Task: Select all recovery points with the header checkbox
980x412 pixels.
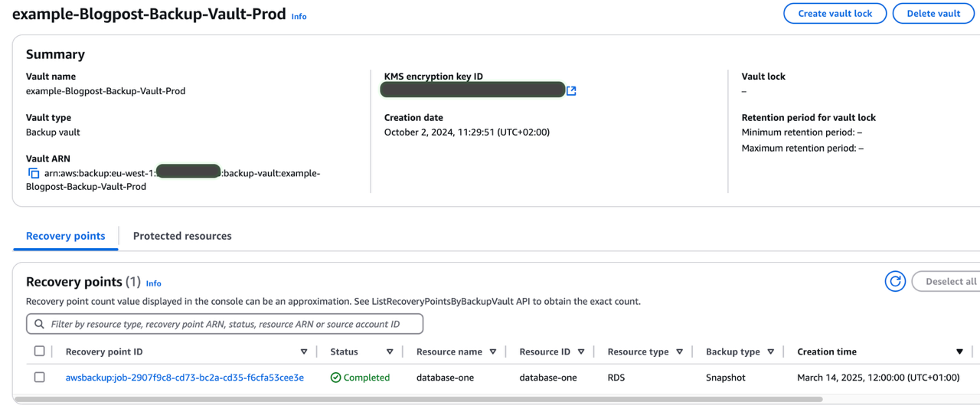Action: [40, 352]
